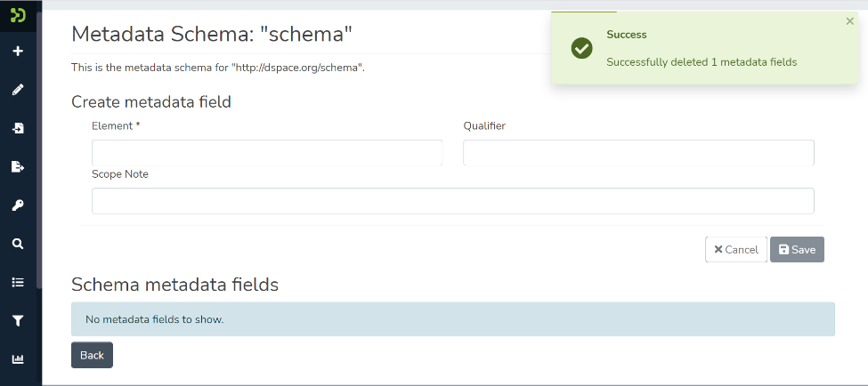The height and width of the screenshot is (386, 868).
Task: Click the Import icon in sidebar
Action: [x=18, y=128]
